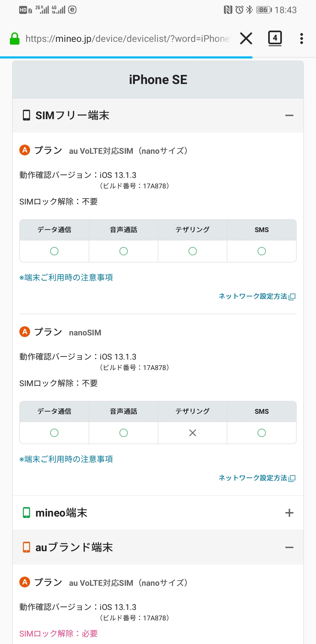The width and height of the screenshot is (316, 644).
Task: Collapse the auブランド端末 section
Action: click(x=289, y=547)
